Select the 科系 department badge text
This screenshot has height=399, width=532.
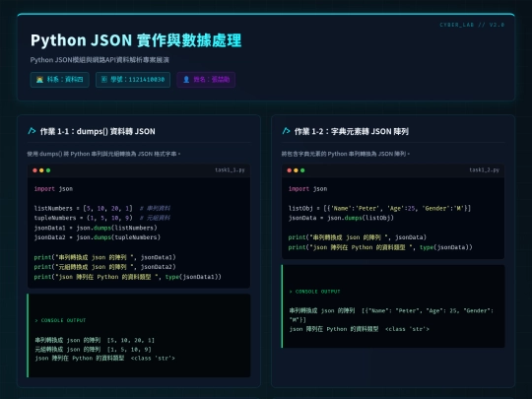click(x=65, y=80)
